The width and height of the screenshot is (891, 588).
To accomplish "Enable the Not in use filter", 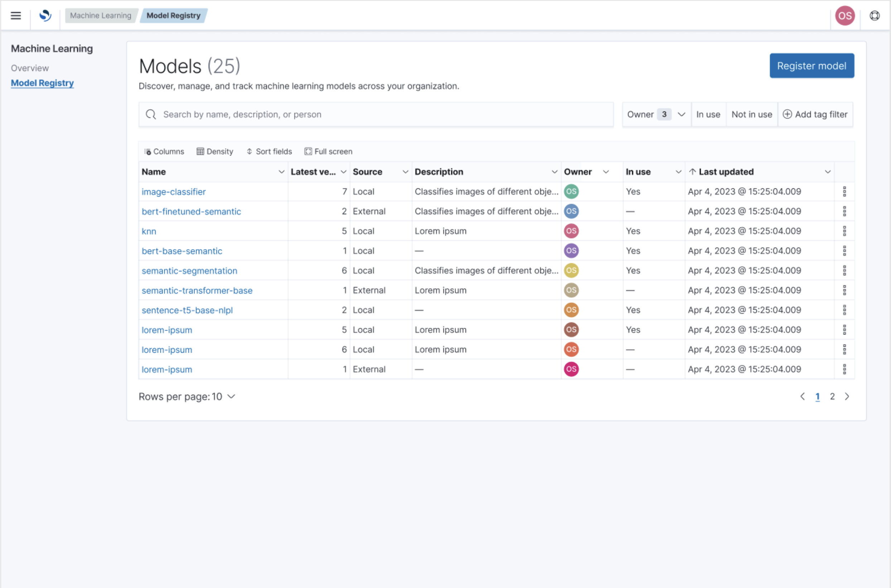I will [x=751, y=114].
